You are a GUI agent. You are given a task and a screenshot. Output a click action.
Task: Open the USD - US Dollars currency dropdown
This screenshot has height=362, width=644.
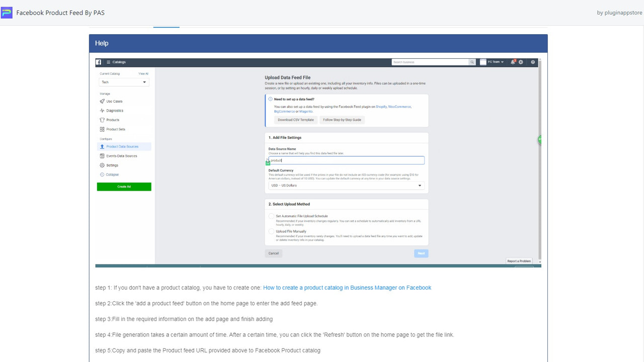pos(347,186)
